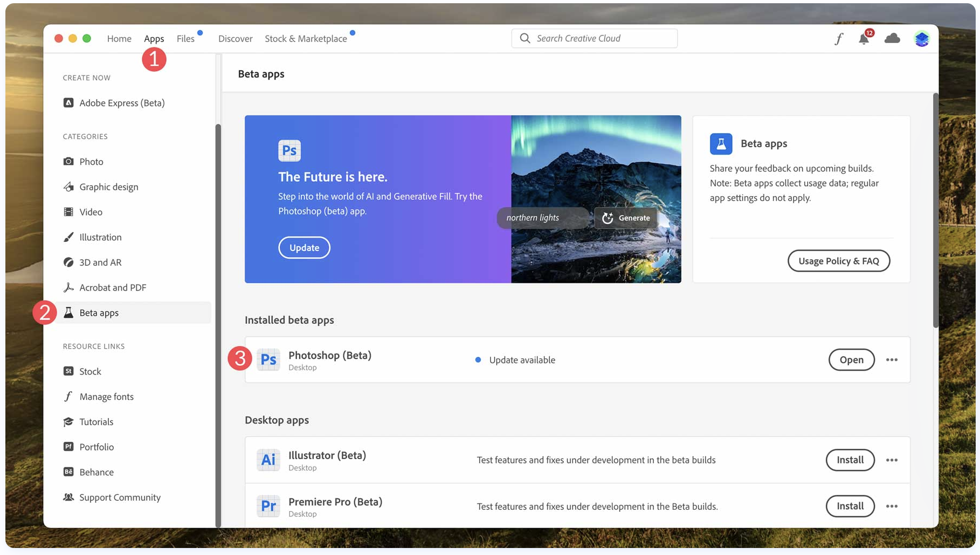Open the Tutorials graduation cap icon
980x555 pixels.
tap(68, 421)
